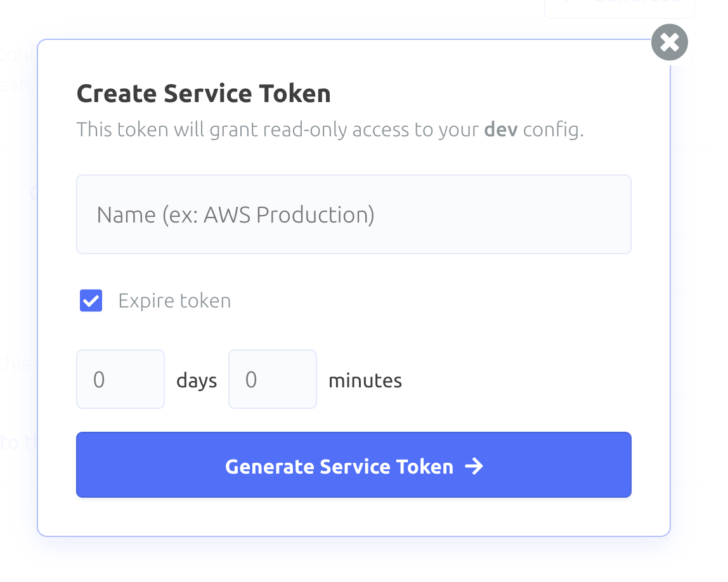Click the arrow icon on Generate button

474,466
